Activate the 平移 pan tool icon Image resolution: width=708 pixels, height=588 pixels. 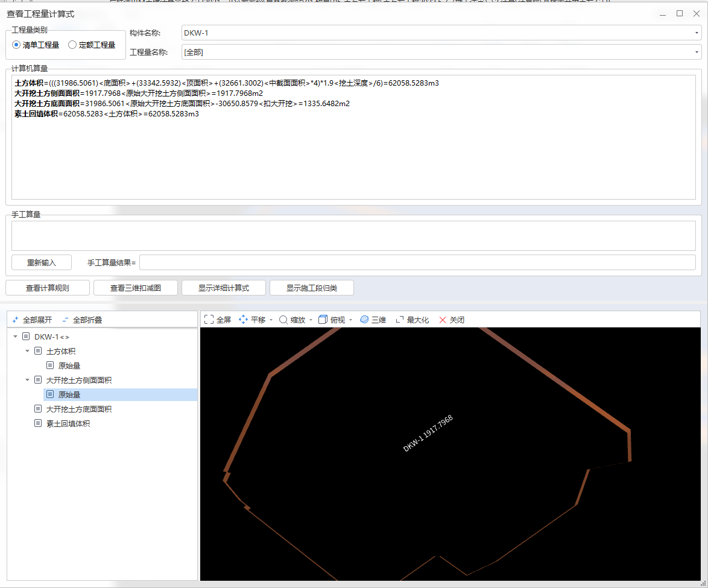(x=243, y=320)
